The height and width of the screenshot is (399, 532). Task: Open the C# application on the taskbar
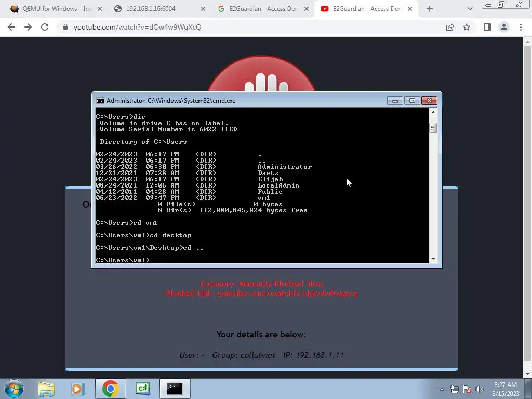pyautogui.click(x=142, y=389)
